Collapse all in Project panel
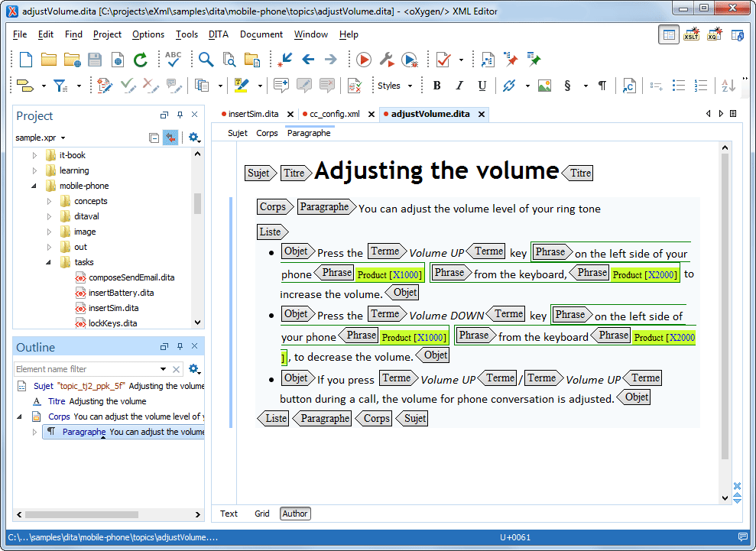Screen dimensions: 756x551 [x=154, y=138]
